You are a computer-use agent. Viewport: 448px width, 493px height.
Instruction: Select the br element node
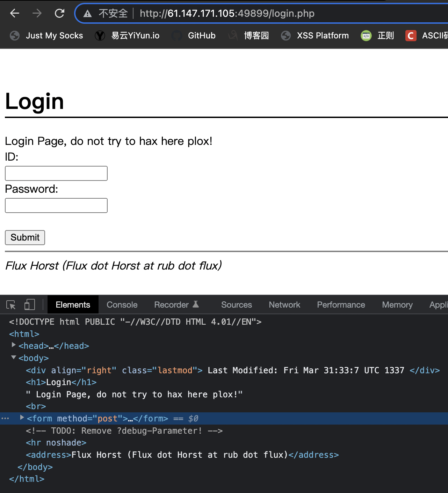[36, 406]
